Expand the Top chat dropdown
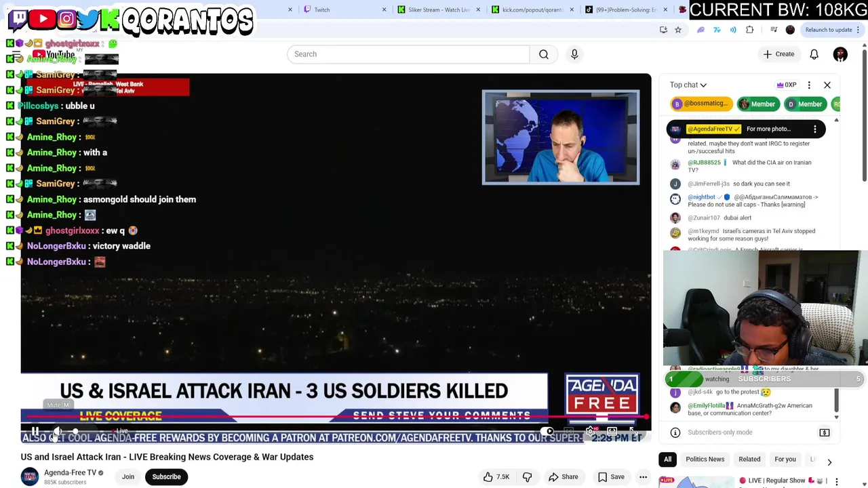 (x=688, y=85)
